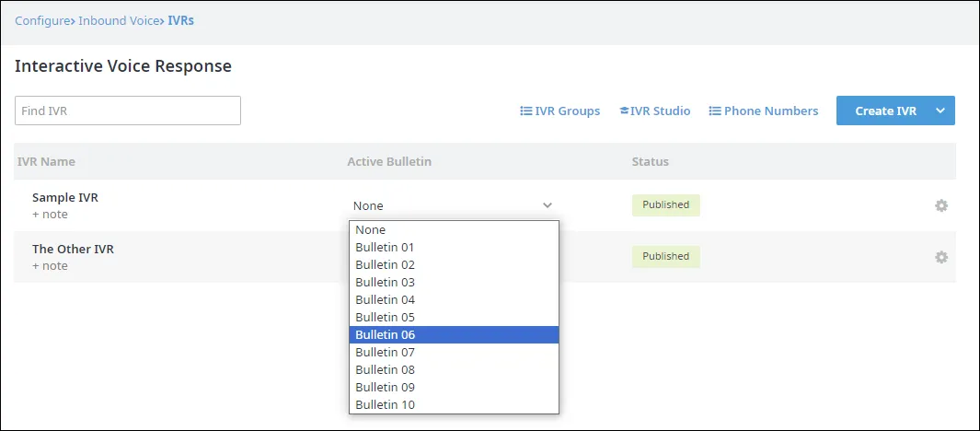This screenshot has width=980, height=431.
Task: Select Bulletin 01 option
Action: pos(454,247)
